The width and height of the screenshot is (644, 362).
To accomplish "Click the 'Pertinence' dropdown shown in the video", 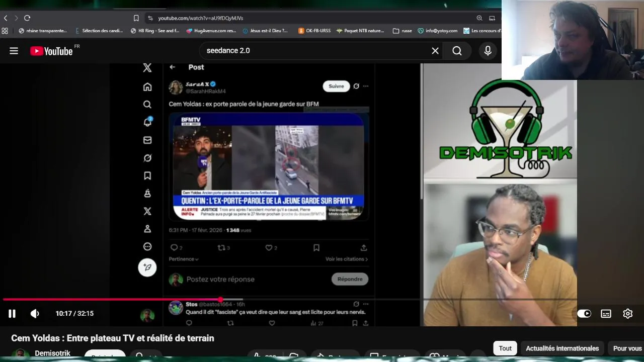I will [184, 259].
